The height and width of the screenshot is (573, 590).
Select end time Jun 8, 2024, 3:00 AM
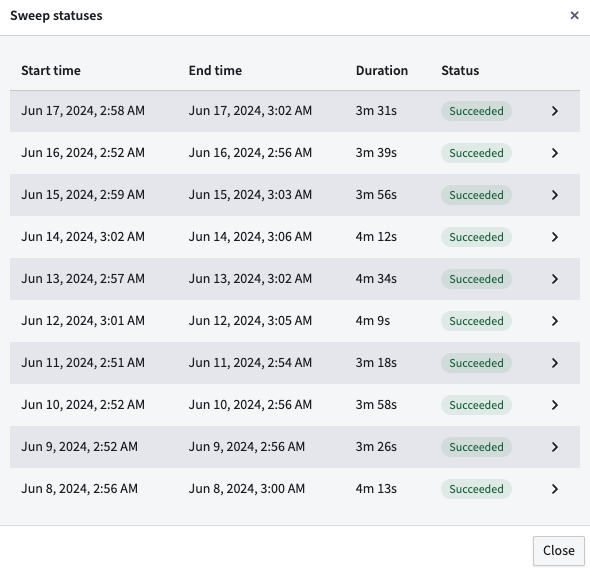tap(247, 489)
